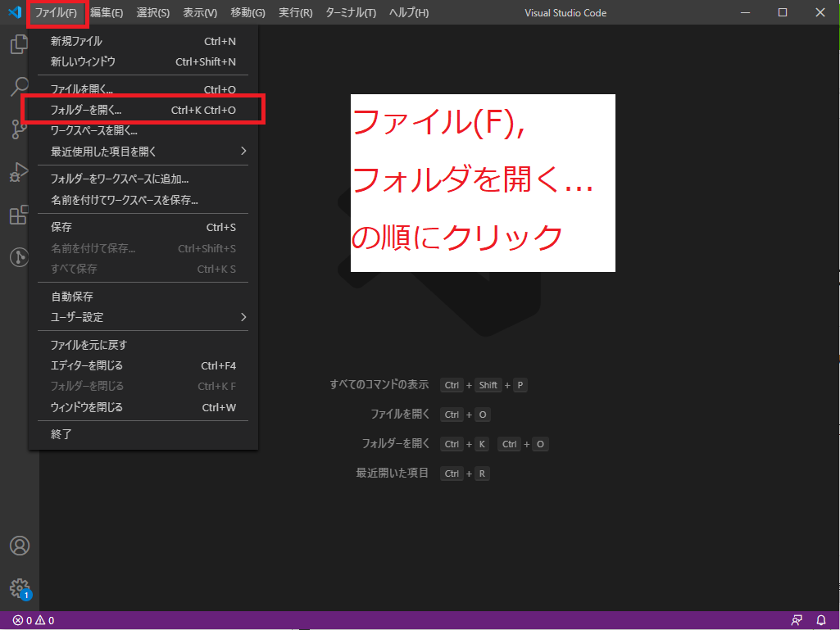Expand 最近使用した項目を開く submenu
Viewport: 840px width, 630px height.
point(143,151)
